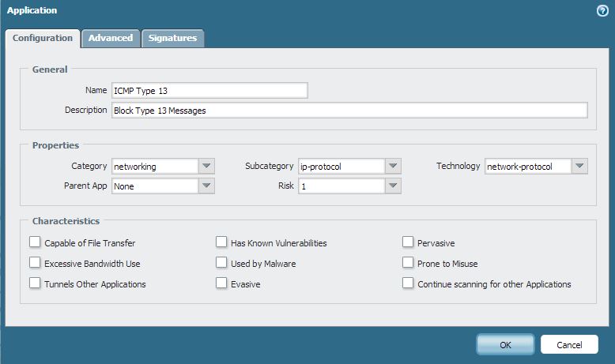This screenshot has height=364, width=615.
Task: Toggle Tunnels Other Applications checkbox
Action: click(35, 283)
